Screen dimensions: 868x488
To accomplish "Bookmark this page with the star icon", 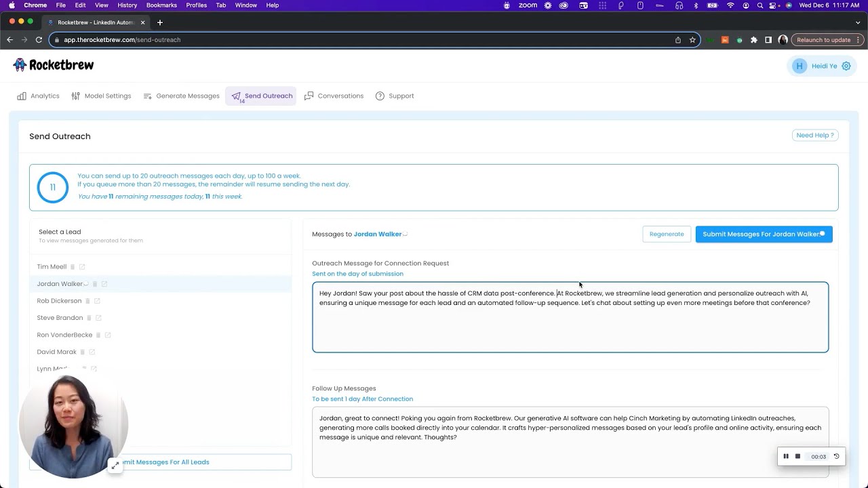I will 692,40.
